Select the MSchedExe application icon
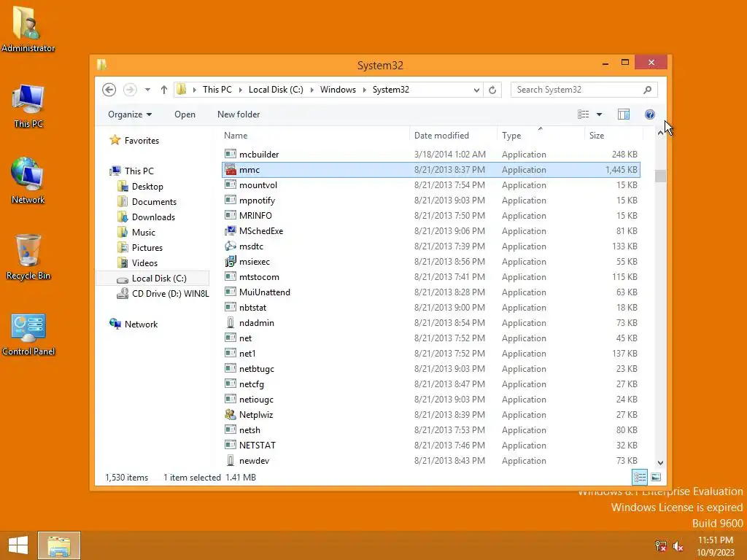Image resolution: width=747 pixels, height=560 pixels. click(231, 230)
